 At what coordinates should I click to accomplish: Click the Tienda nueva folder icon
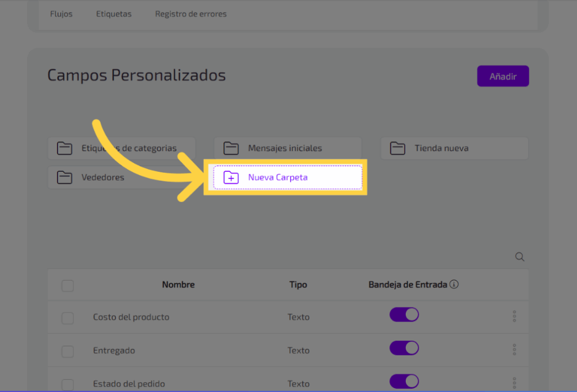click(398, 149)
